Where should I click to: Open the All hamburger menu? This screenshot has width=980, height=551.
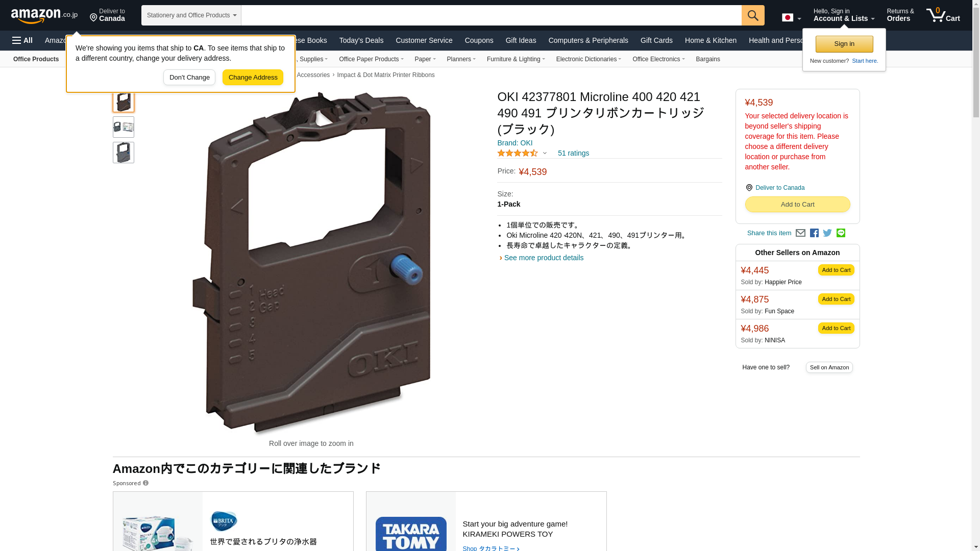point(22,40)
